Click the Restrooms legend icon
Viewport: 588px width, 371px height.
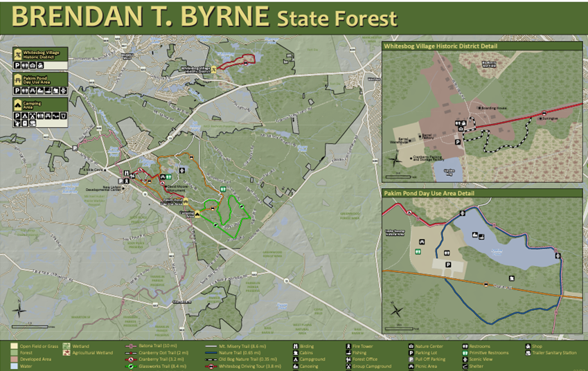click(464, 345)
